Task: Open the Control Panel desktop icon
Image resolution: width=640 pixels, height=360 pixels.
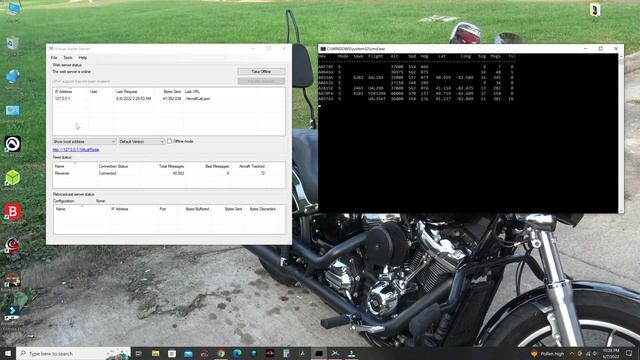Action: pos(13,112)
